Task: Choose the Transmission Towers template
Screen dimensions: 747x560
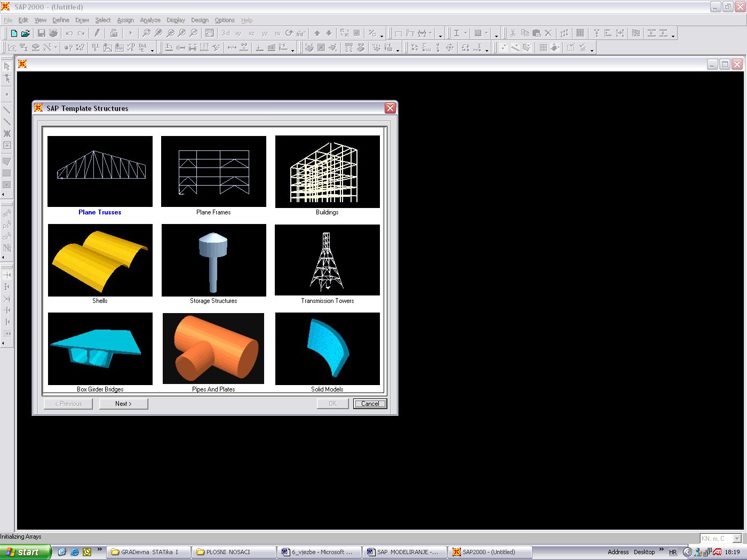Action: (x=327, y=260)
